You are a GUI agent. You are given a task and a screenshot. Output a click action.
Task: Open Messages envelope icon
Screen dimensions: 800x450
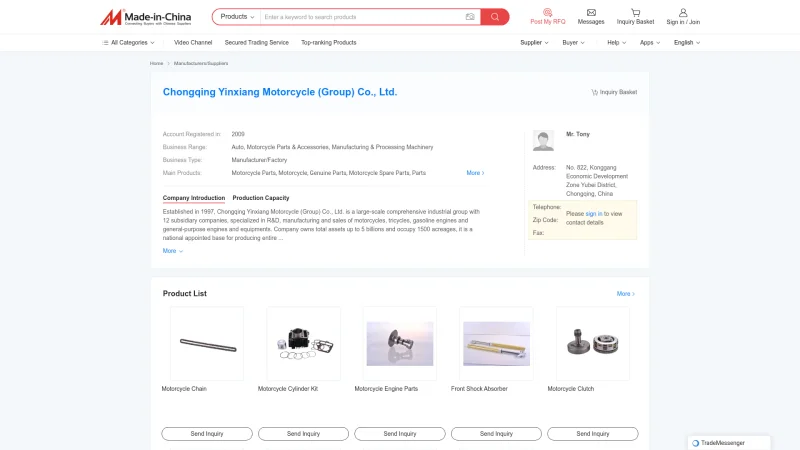[591, 12]
